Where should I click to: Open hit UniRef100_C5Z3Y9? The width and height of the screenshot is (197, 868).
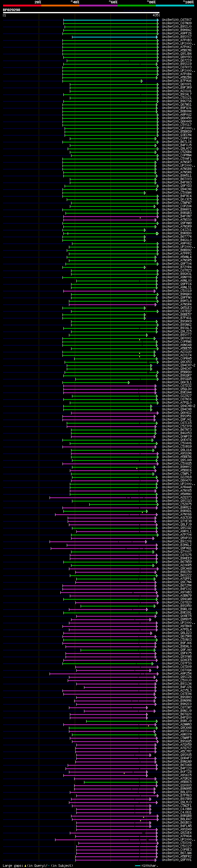click(176, 426)
